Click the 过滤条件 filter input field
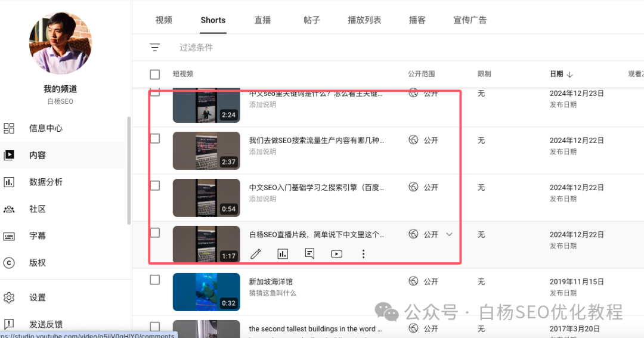The width and height of the screenshot is (644, 338). point(196,48)
